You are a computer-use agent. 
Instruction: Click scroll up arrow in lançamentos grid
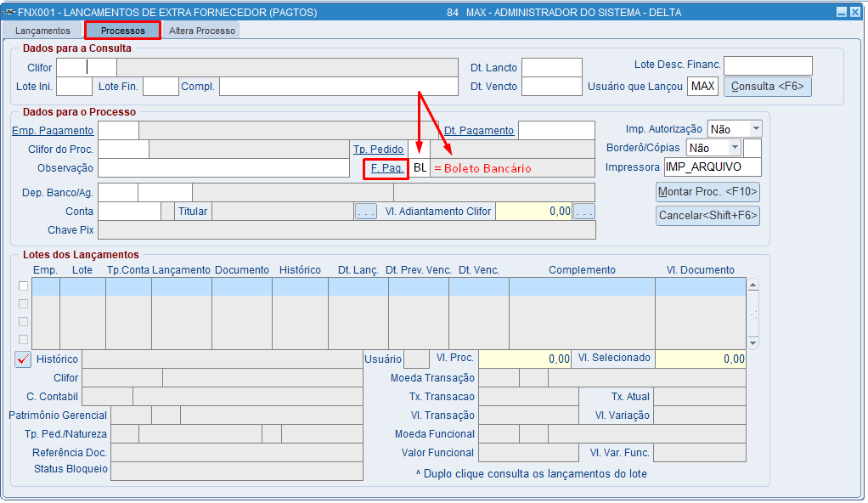(752, 285)
